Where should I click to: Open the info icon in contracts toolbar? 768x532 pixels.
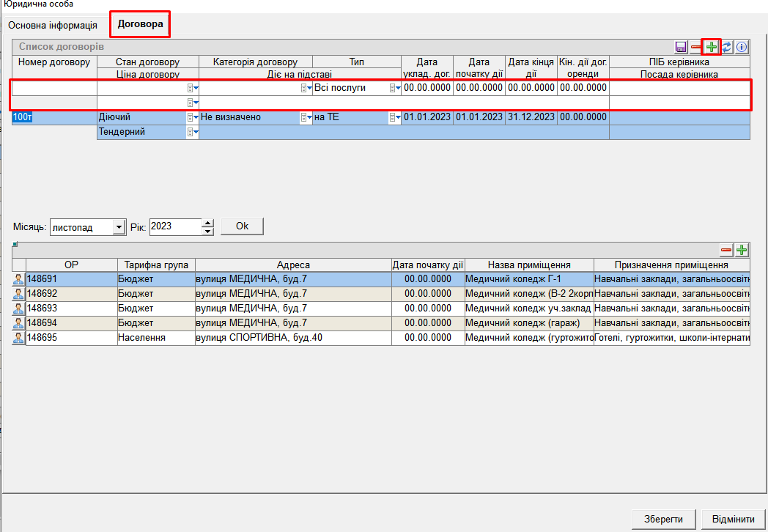click(x=742, y=47)
